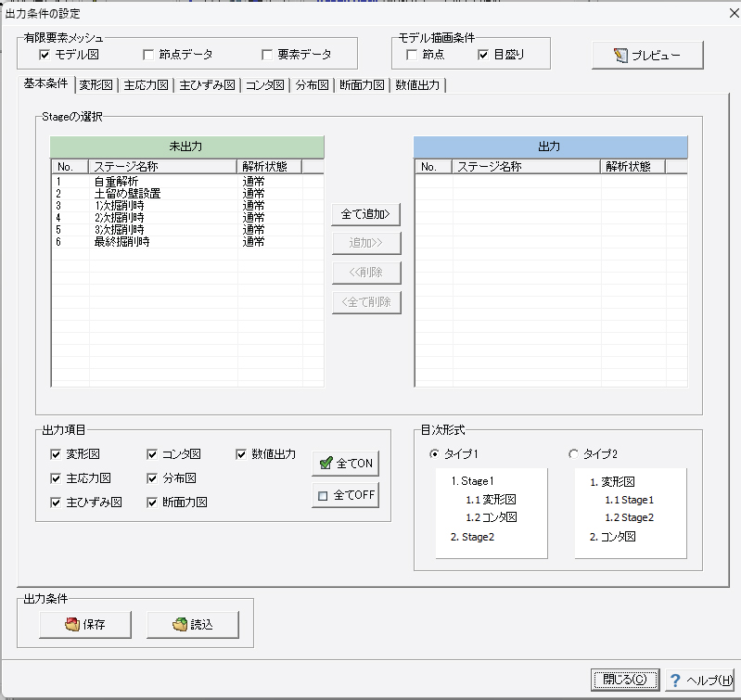Select stage row 自重解析
Screen dimensions: 741x700
coord(187,182)
